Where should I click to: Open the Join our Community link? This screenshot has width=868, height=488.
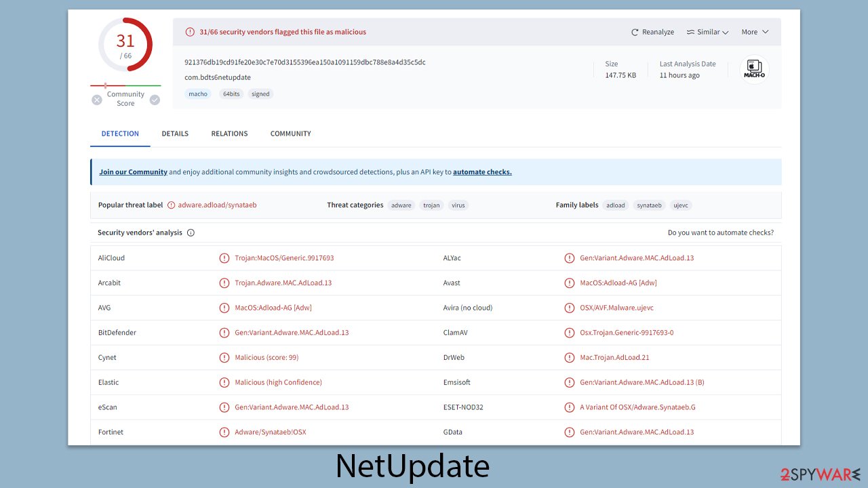point(133,171)
